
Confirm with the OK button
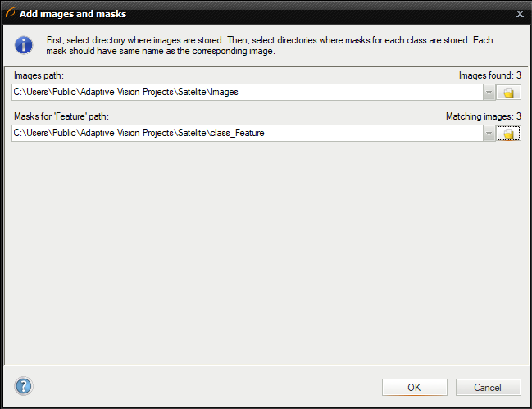tap(414, 388)
